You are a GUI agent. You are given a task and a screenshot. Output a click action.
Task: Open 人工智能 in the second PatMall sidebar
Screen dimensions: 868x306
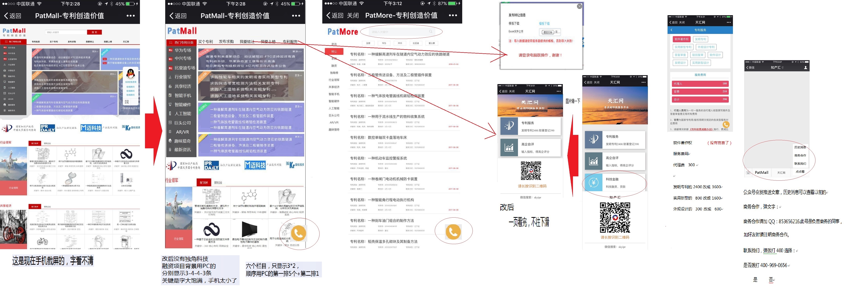coord(183,113)
